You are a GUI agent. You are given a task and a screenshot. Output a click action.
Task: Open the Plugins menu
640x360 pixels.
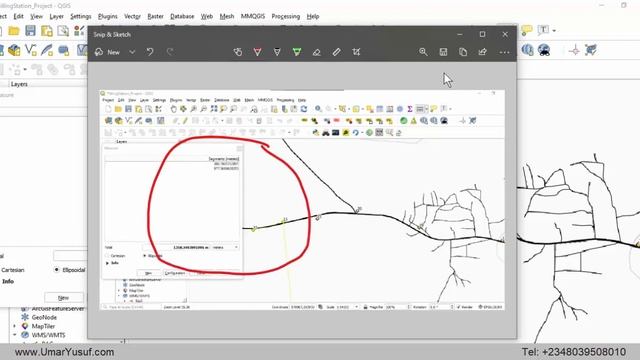coord(108,16)
